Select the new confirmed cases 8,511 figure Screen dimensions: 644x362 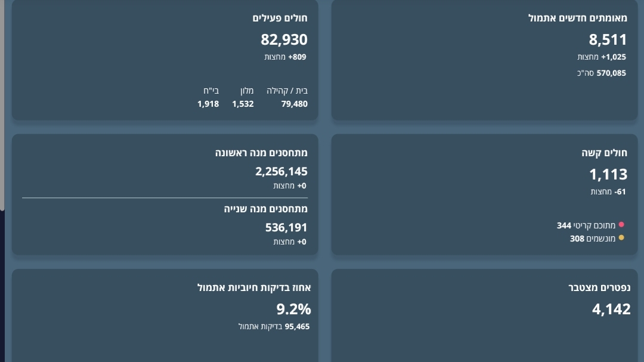pos(608,40)
